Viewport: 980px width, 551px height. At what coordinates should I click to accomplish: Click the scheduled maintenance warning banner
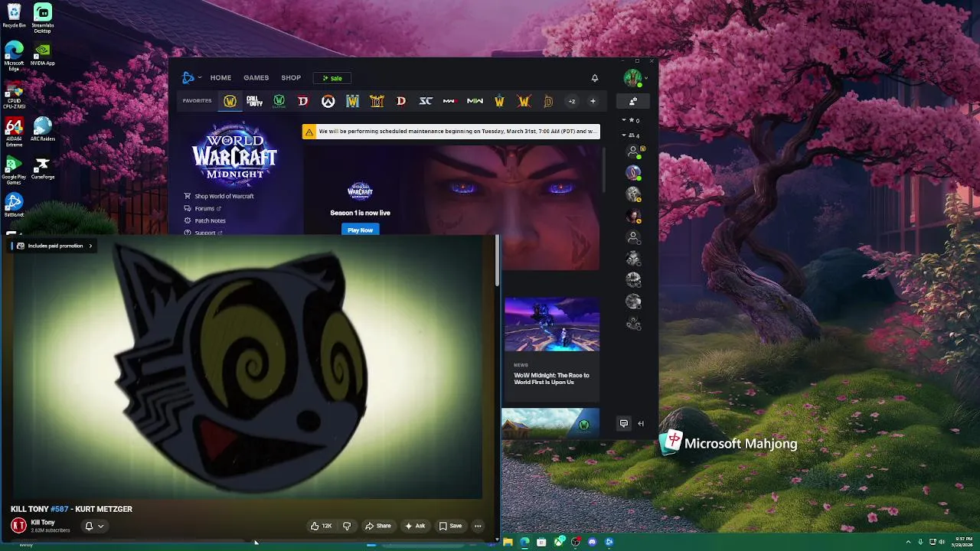451,132
